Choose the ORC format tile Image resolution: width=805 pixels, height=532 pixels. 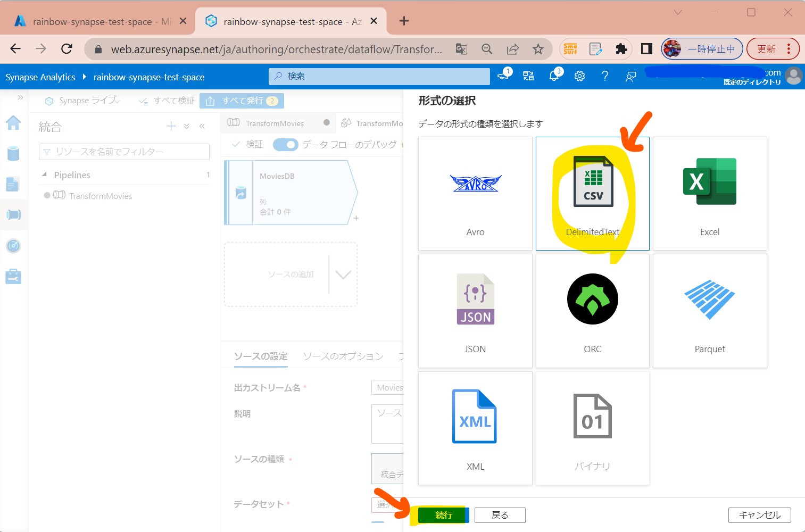(x=592, y=311)
